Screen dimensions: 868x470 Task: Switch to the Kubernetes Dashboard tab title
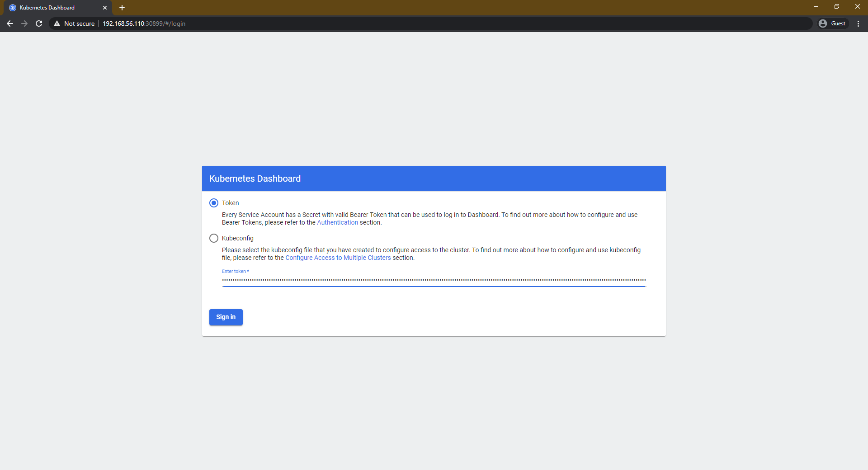[47, 8]
